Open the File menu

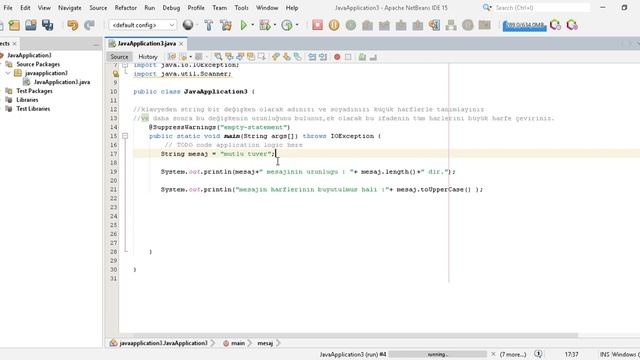tap(8, 8)
